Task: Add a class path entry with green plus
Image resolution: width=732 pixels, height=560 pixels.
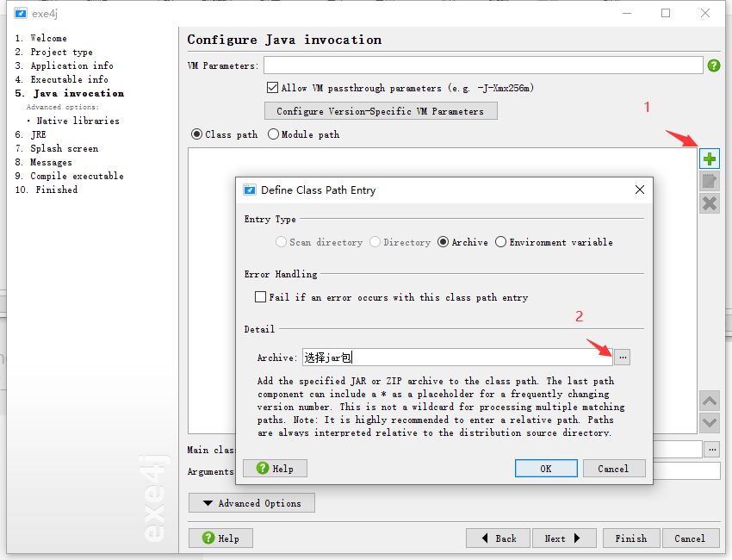Action: (x=709, y=159)
